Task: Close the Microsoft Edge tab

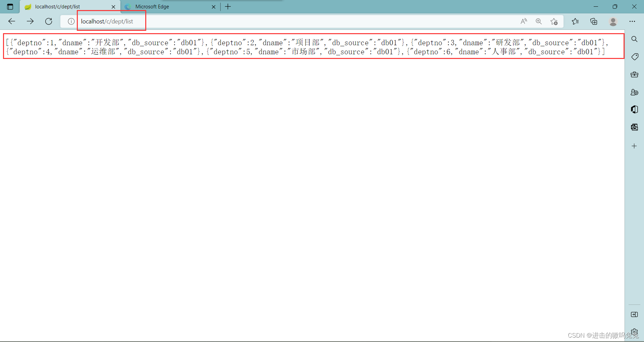Action: 214,7
